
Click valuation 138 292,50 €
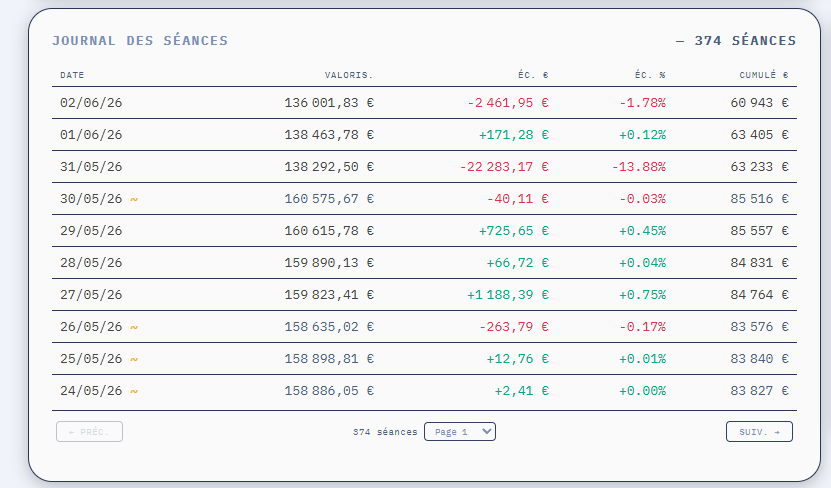point(329,167)
